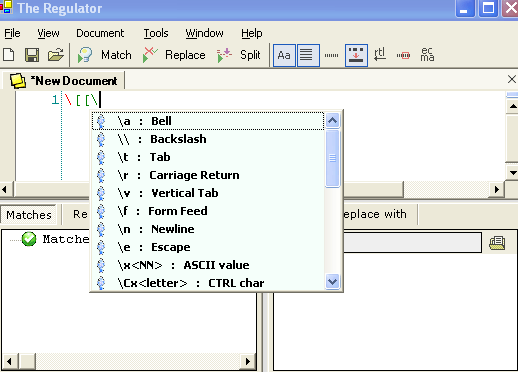Maximize The Regulator window

(x=488, y=8)
